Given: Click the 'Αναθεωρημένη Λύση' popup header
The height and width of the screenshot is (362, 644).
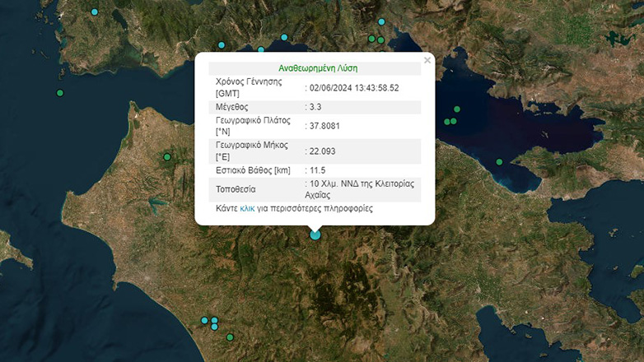Looking at the screenshot, I should [x=318, y=68].
